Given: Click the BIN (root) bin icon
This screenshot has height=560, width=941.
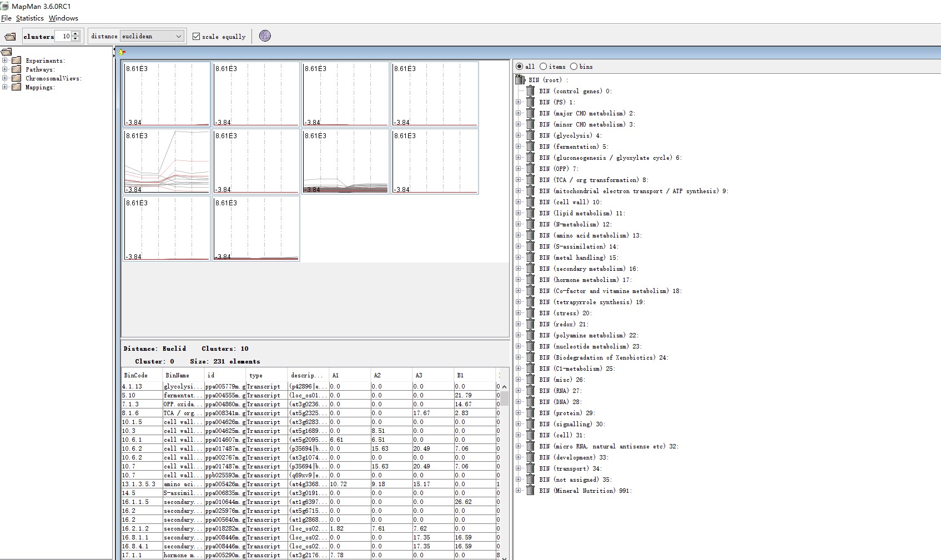Looking at the screenshot, I should [x=520, y=80].
